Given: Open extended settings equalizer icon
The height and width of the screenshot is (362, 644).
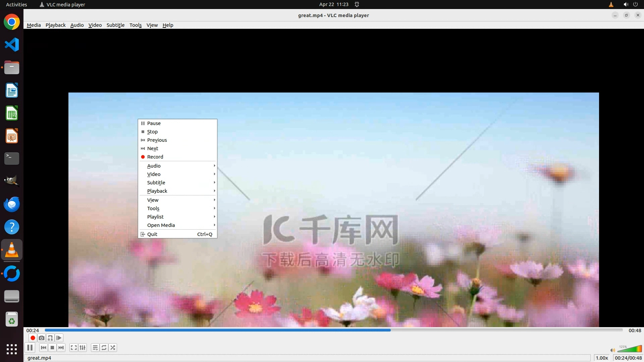Looking at the screenshot, I should [x=83, y=348].
